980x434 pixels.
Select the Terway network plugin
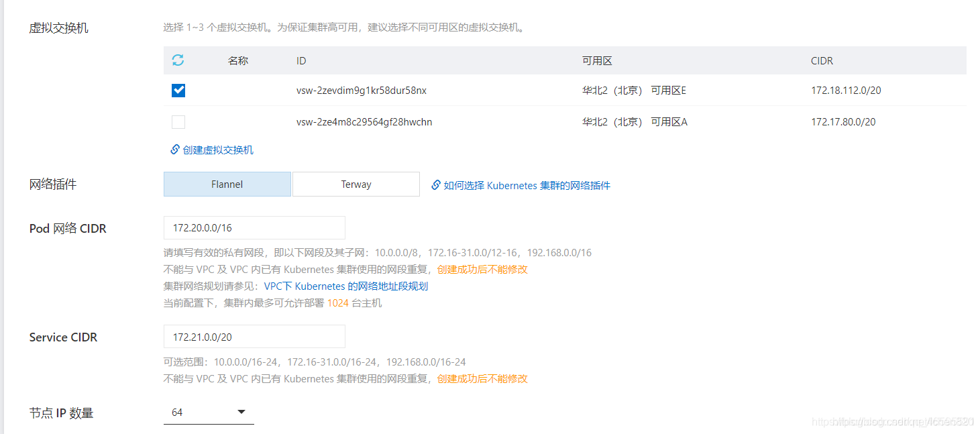coord(356,184)
